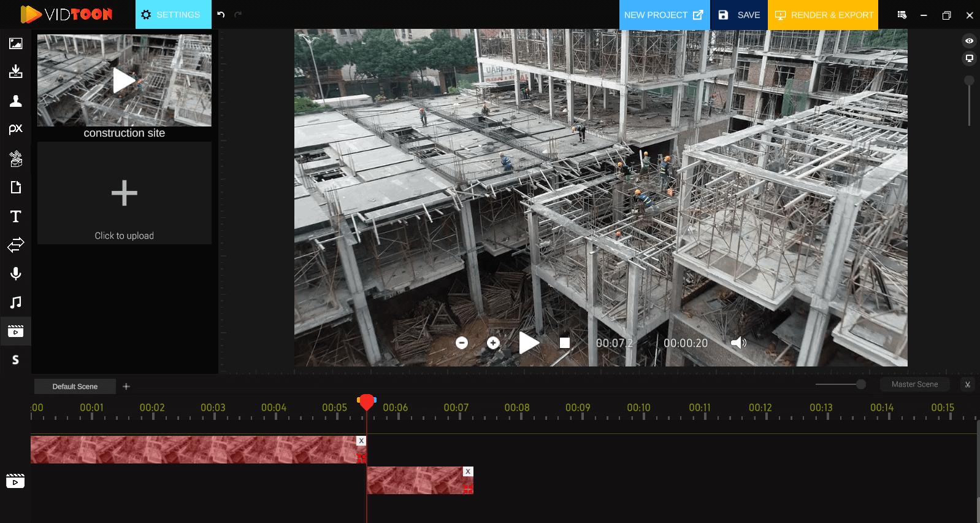
Task: Open the characters panel icon
Action: click(16, 101)
